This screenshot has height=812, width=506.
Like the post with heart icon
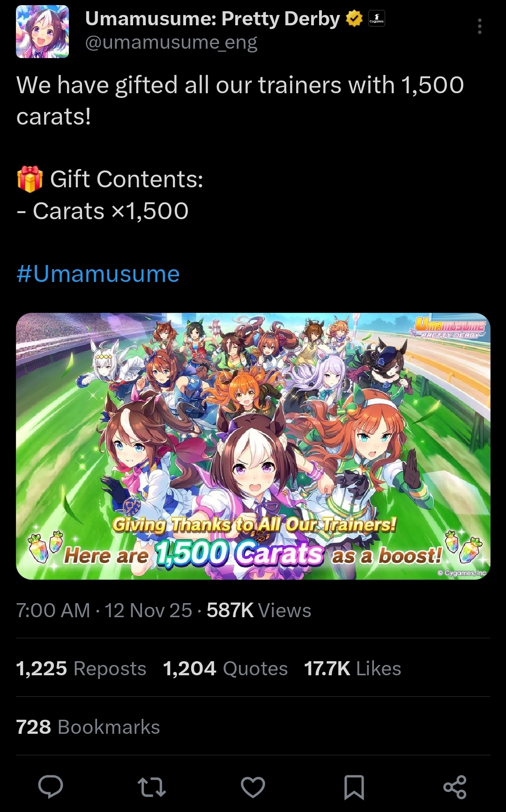pos(253,787)
